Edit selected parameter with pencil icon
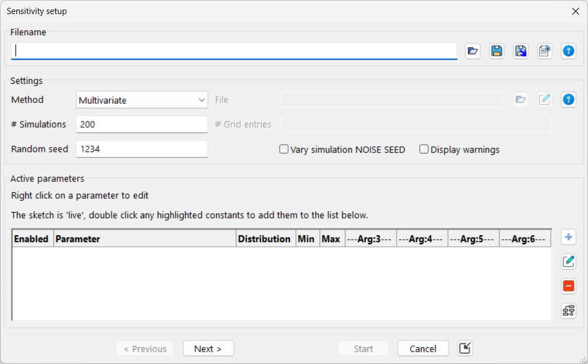This screenshot has width=588, height=364. [x=569, y=262]
